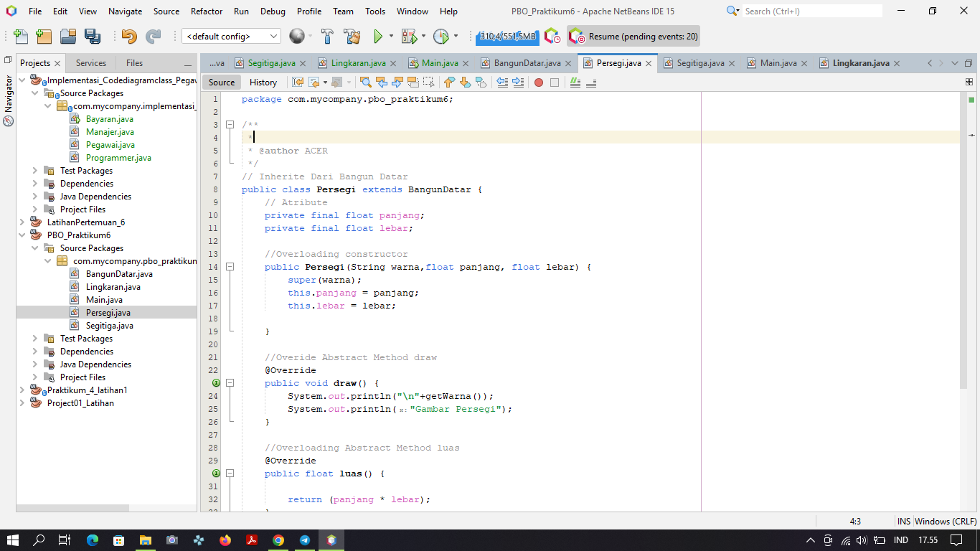Image resolution: width=980 pixels, height=551 pixels.
Task: Open the Profile Project dropdown arrow
Action: pyautogui.click(x=455, y=37)
